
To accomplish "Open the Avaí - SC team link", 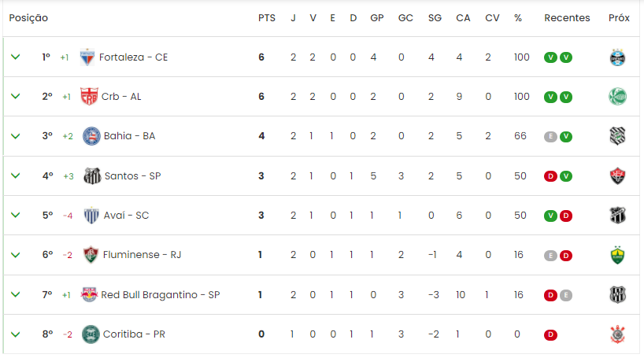I will coord(126,215).
